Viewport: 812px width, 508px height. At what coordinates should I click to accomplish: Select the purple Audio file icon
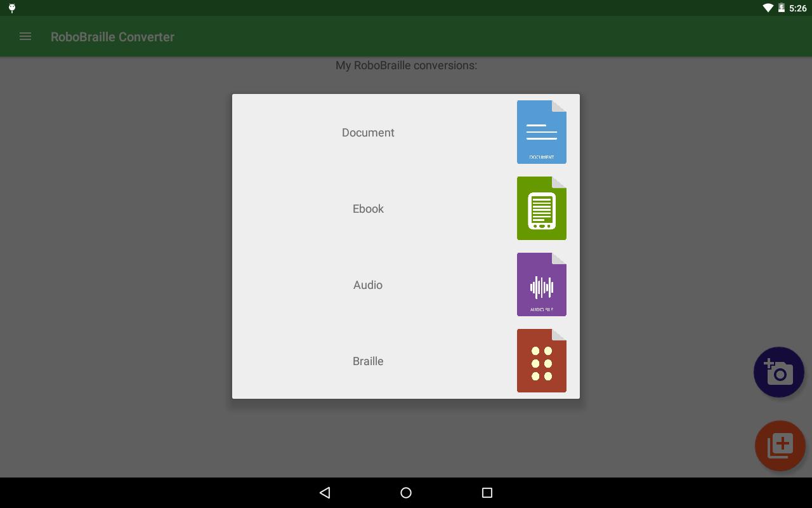point(542,284)
